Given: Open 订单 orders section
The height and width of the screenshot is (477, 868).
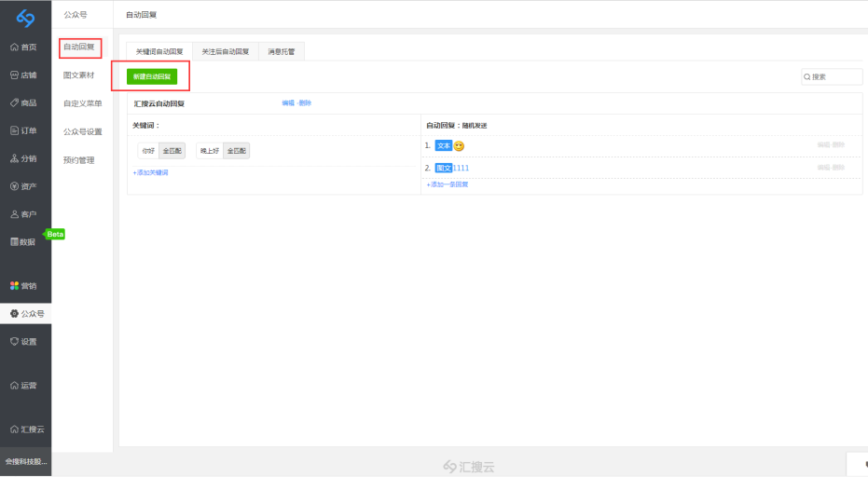Looking at the screenshot, I should [x=24, y=130].
